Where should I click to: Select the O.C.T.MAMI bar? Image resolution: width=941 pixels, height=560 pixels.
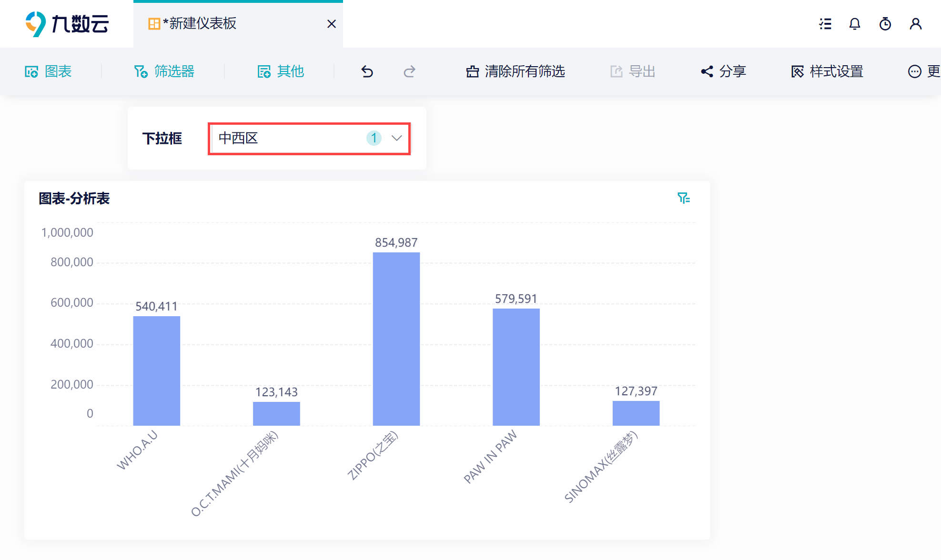point(276,414)
